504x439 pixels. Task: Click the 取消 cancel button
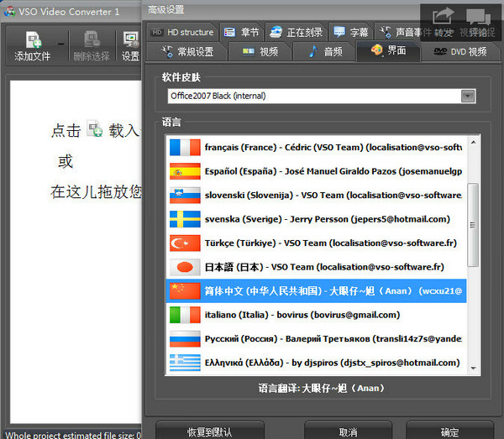348,431
